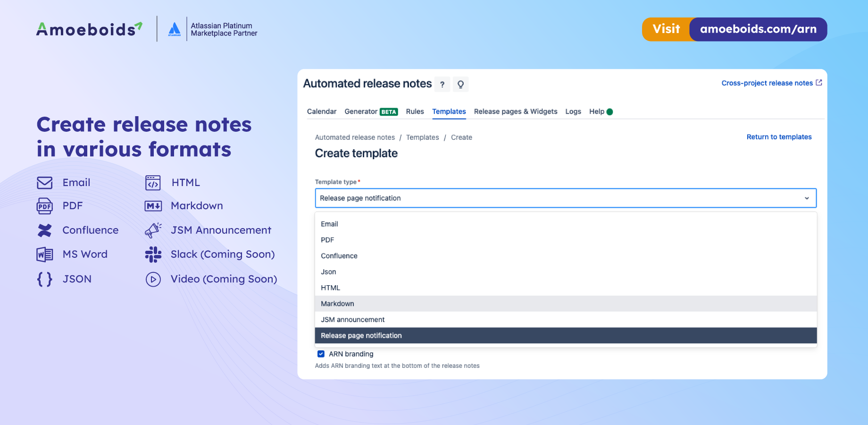
Task: Click the Video (Coming Soon) label
Action: pyautogui.click(x=224, y=279)
